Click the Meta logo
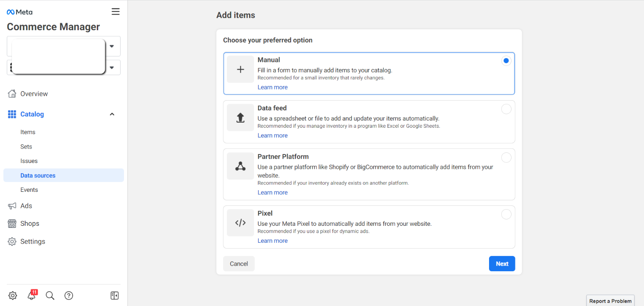Image resolution: width=644 pixels, height=306 pixels. (20, 12)
